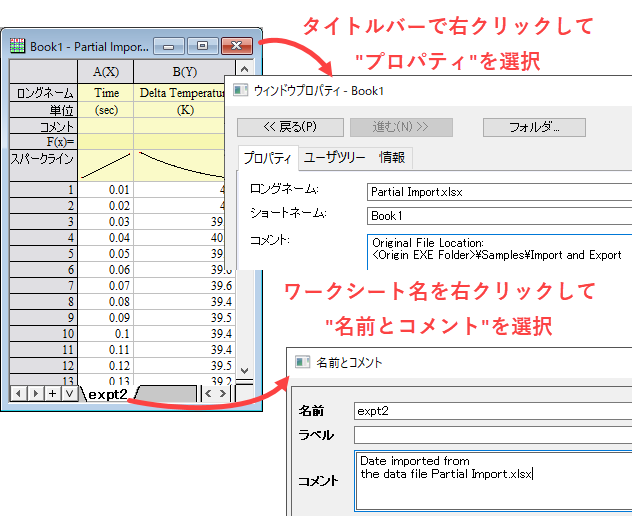Click the units cell '(sec)'
This screenshot has height=516, width=632.
106,110
